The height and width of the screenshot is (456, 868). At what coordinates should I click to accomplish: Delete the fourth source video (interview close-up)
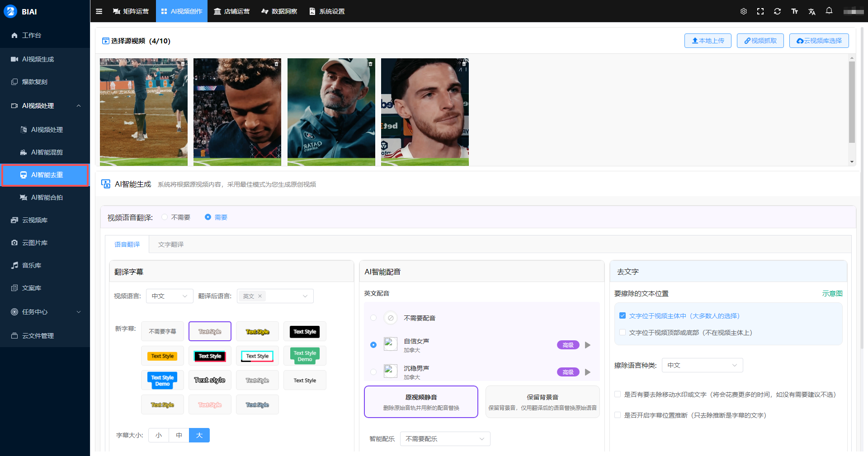click(x=464, y=64)
